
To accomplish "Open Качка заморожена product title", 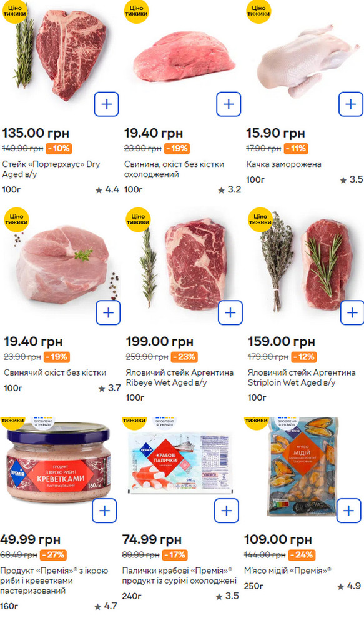I will [283, 164].
